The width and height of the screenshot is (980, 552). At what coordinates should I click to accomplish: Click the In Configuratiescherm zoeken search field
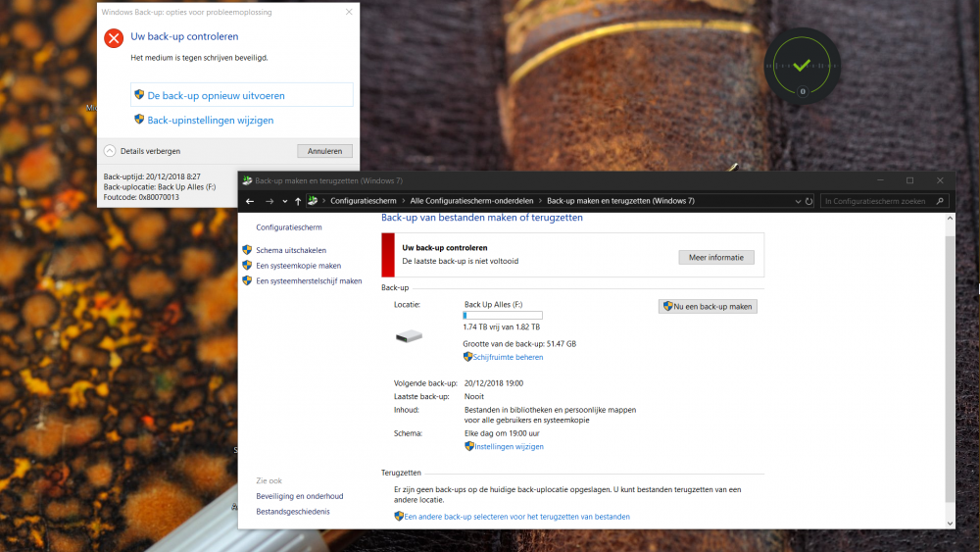click(878, 201)
